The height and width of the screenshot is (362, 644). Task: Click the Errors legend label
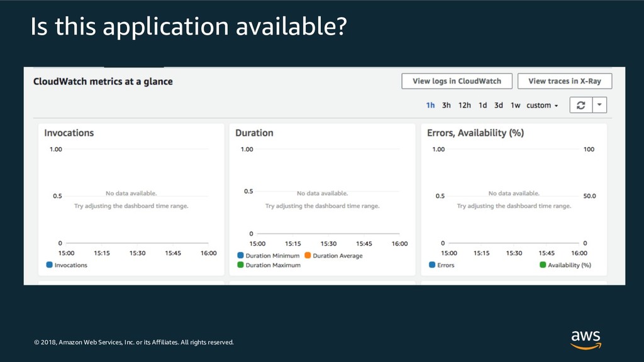click(446, 265)
